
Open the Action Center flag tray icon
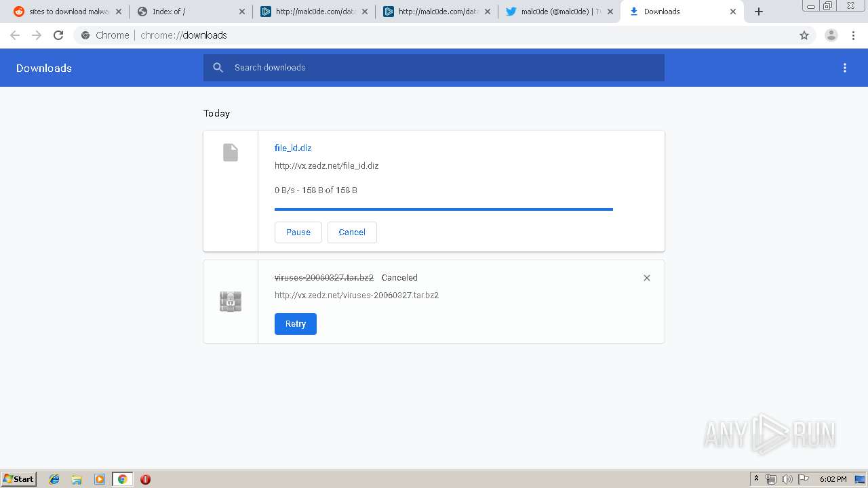point(804,479)
